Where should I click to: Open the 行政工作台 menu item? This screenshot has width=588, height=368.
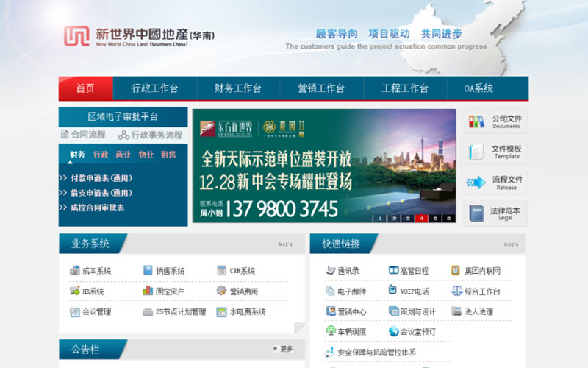click(x=154, y=88)
